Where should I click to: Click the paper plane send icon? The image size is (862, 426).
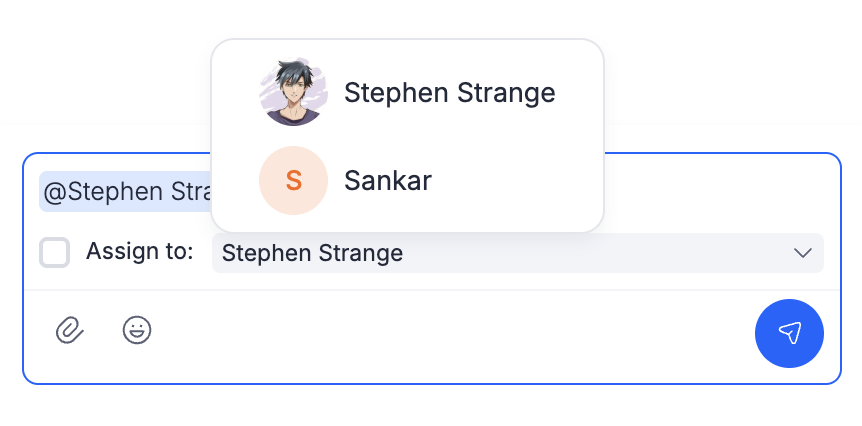point(790,333)
